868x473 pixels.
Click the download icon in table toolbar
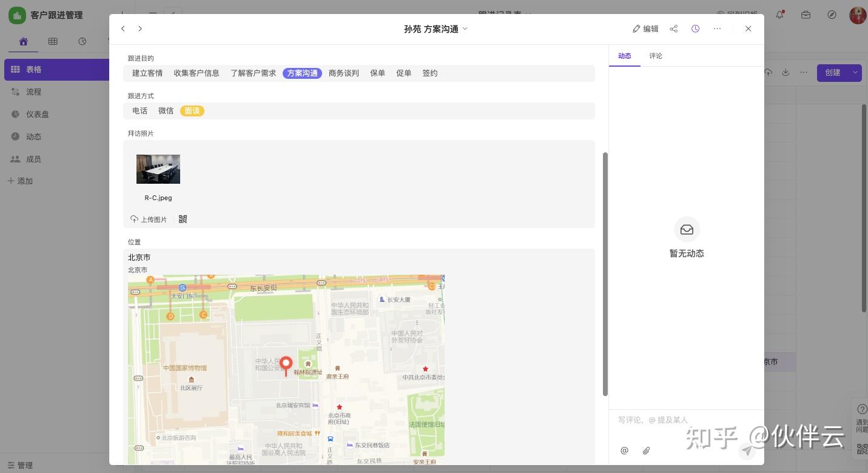(x=786, y=73)
